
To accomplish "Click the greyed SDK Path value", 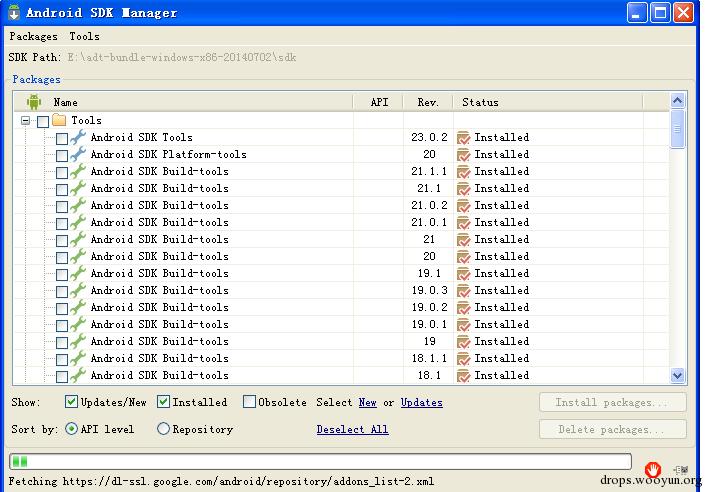I will [x=182, y=57].
